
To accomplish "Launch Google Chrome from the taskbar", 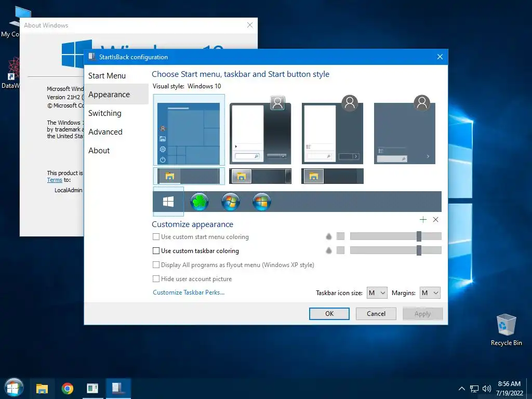I will [68, 388].
